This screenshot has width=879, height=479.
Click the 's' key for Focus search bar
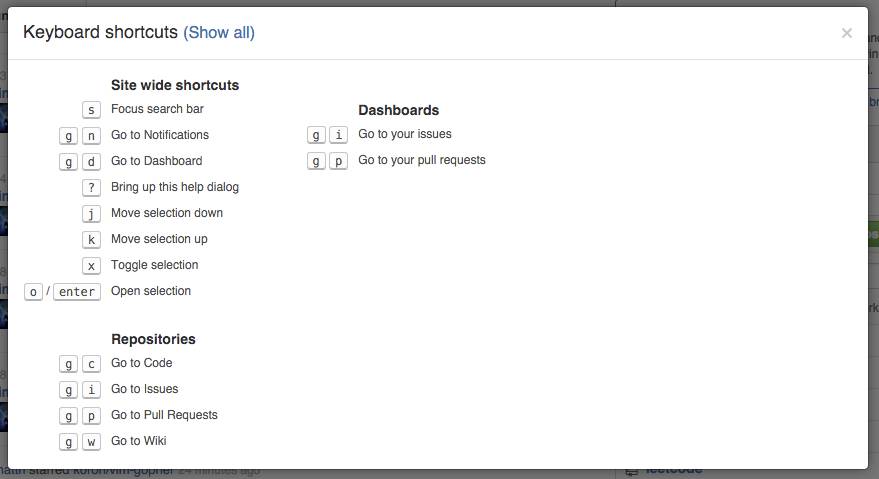pyautogui.click(x=91, y=109)
